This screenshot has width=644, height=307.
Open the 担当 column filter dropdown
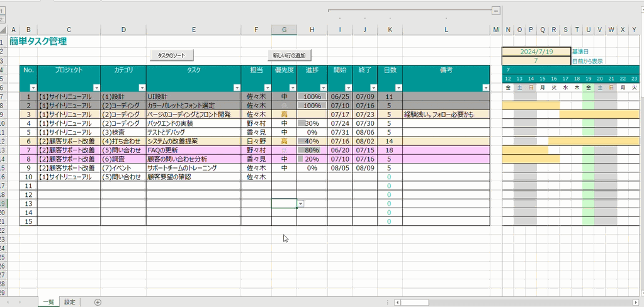268,87
